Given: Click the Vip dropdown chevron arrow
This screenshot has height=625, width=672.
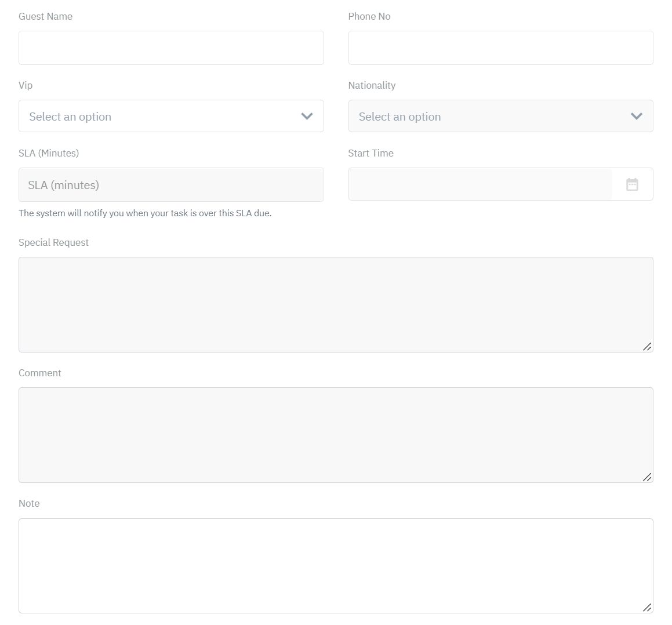Looking at the screenshot, I should click(x=307, y=116).
